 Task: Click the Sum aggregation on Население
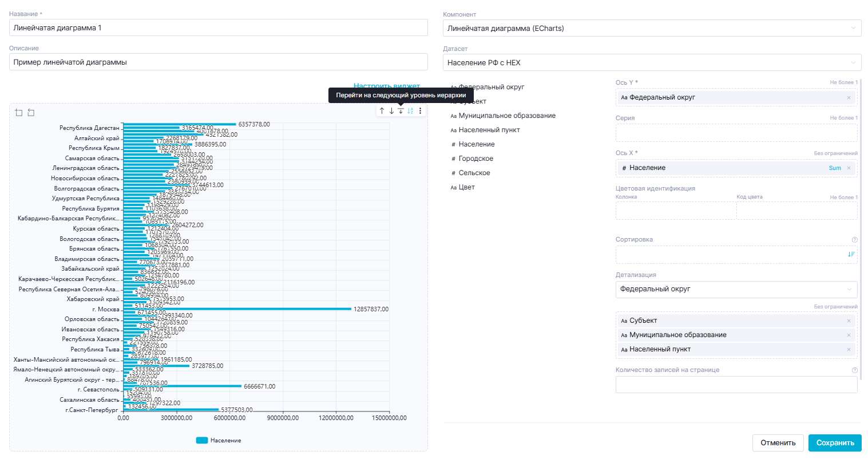pos(835,168)
